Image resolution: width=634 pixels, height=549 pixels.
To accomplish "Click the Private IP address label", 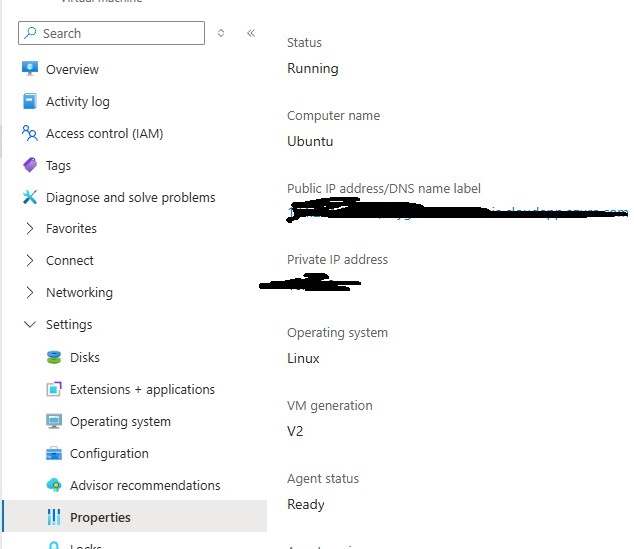I will tap(337, 259).
